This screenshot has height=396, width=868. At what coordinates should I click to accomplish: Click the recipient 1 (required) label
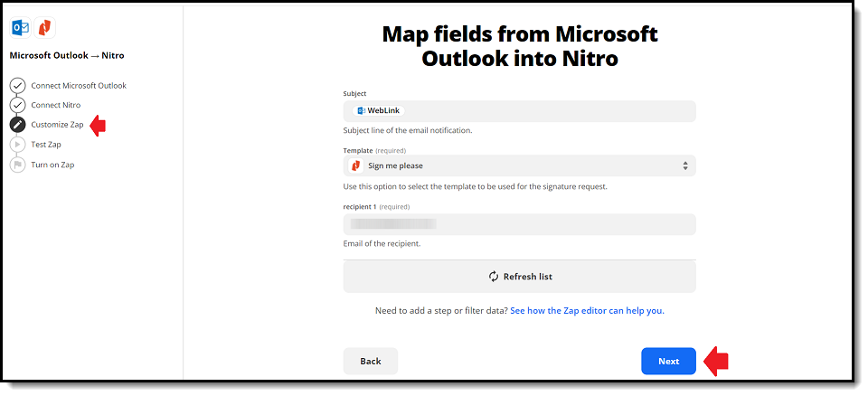[376, 207]
